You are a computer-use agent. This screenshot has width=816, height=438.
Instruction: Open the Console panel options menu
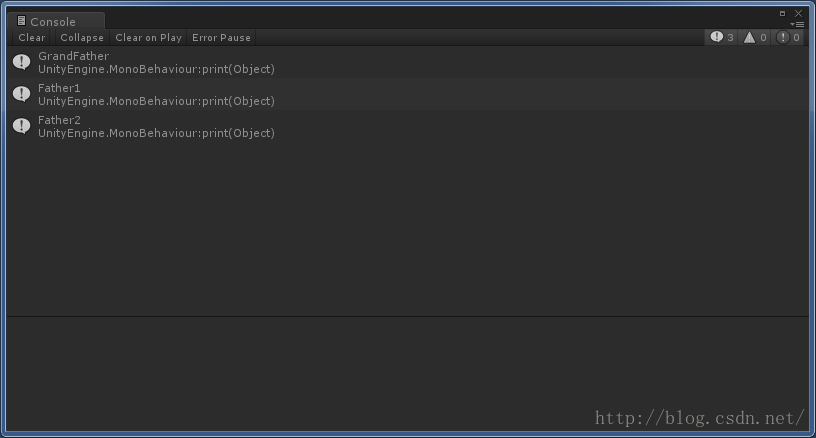[x=797, y=24]
